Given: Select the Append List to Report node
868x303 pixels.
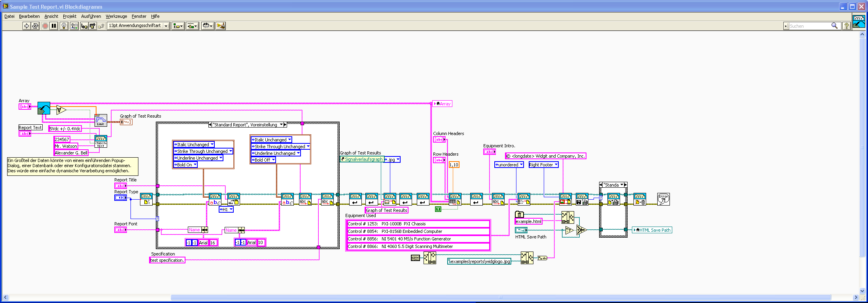Looking at the screenshot, I should (524, 199).
